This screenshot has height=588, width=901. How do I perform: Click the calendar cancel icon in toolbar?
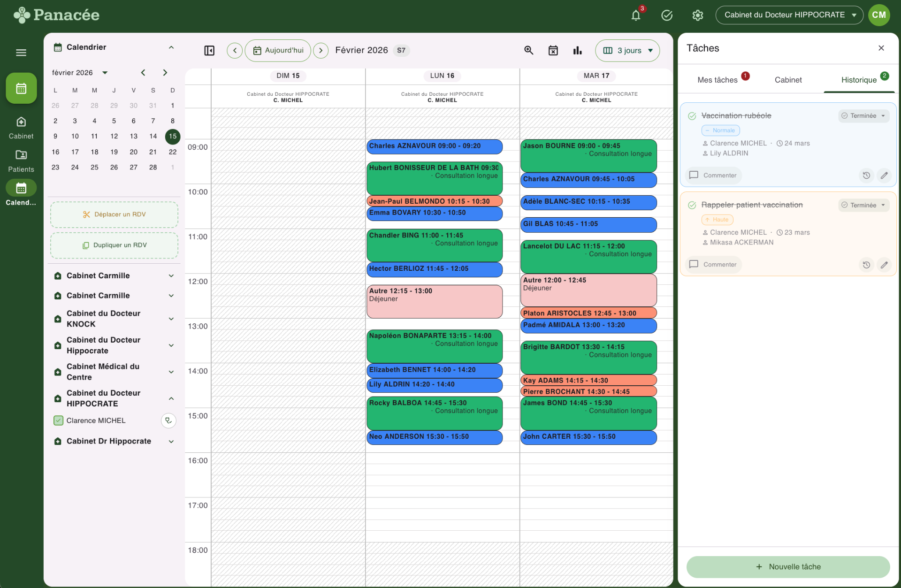tap(553, 50)
